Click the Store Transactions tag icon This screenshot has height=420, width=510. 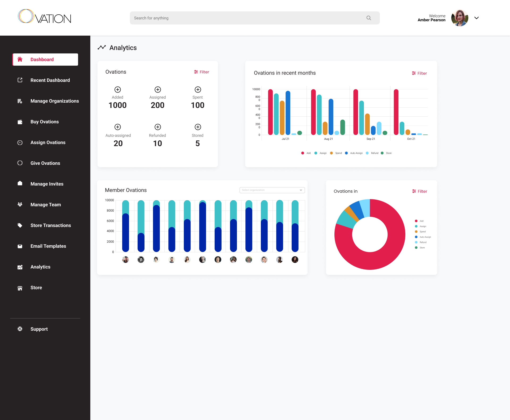pos(20,225)
